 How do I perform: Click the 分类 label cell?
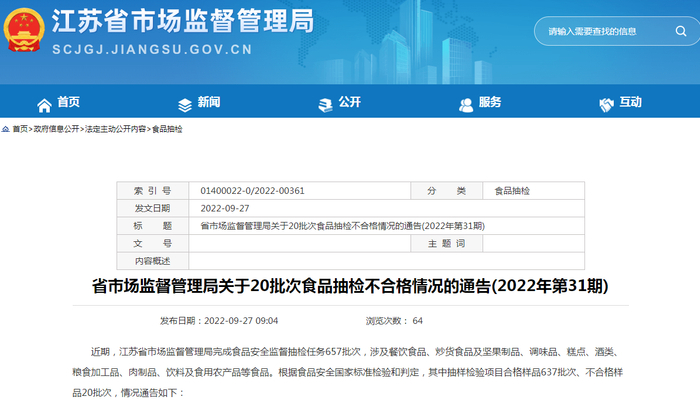(446, 191)
